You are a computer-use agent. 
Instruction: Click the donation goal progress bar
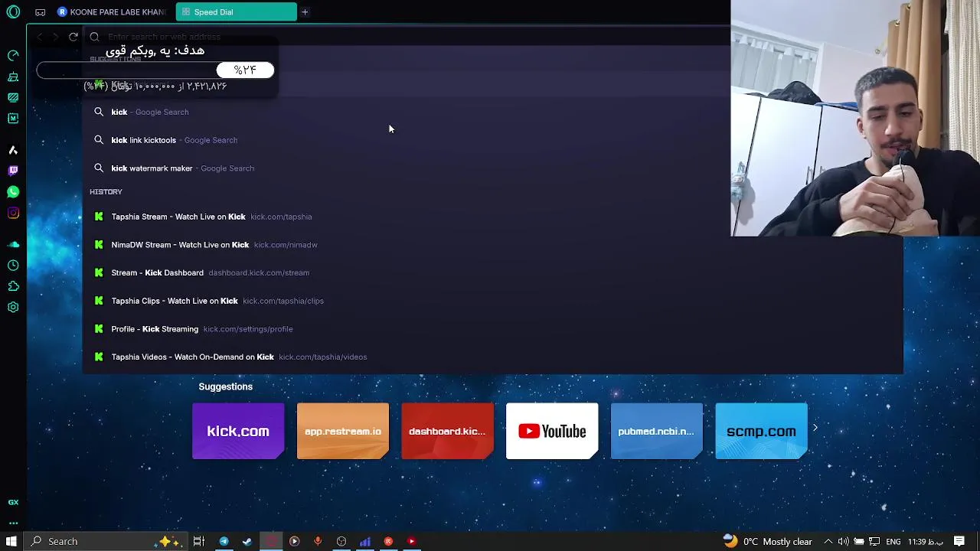click(x=155, y=70)
